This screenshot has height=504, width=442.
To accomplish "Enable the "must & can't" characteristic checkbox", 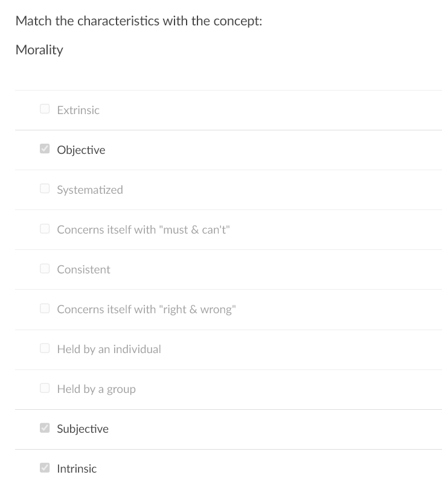I will (45, 228).
